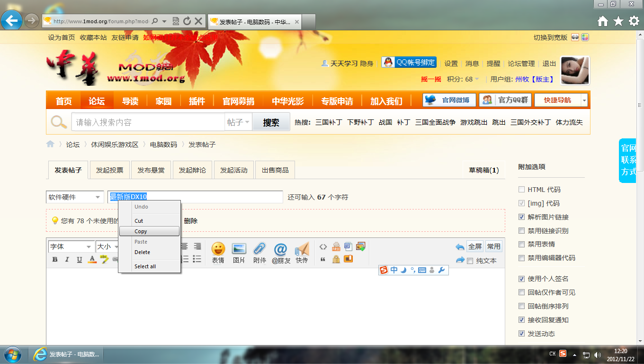Pick a font color with the A swatch
The width and height of the screenshot is (644, 364).
tap(92, 259)
